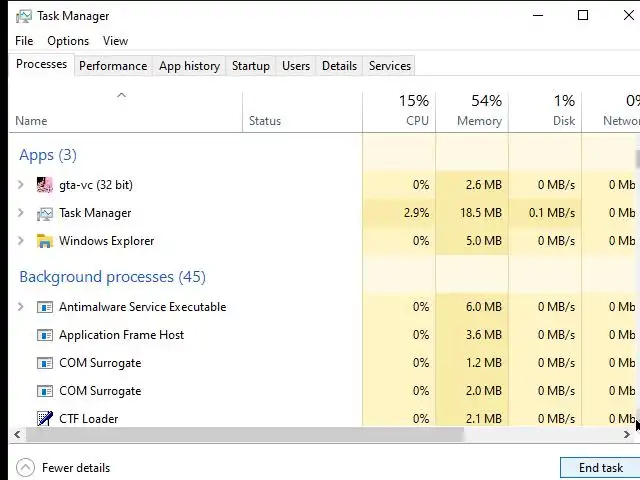Click the Application Frame Host icon
640x480 pixels.
(44, 335)
